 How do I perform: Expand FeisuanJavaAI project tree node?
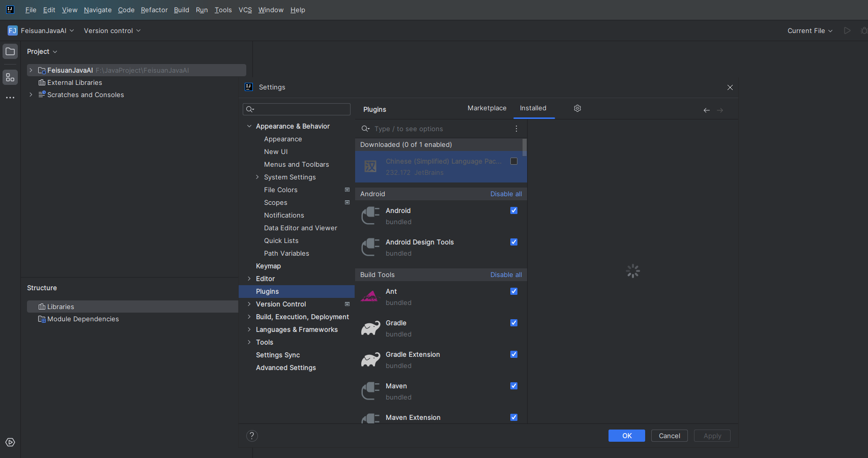point(31,70)
